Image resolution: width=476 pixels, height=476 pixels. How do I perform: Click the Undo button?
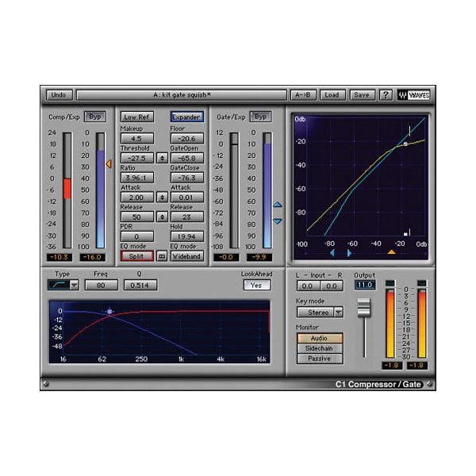(x=58, y=94)
